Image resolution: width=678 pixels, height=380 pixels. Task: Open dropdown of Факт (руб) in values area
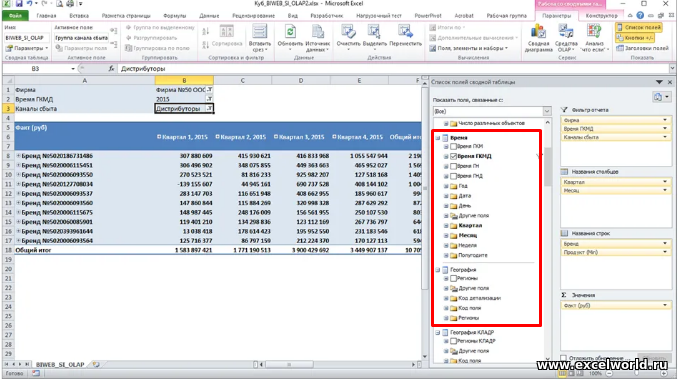coord(665,306)
